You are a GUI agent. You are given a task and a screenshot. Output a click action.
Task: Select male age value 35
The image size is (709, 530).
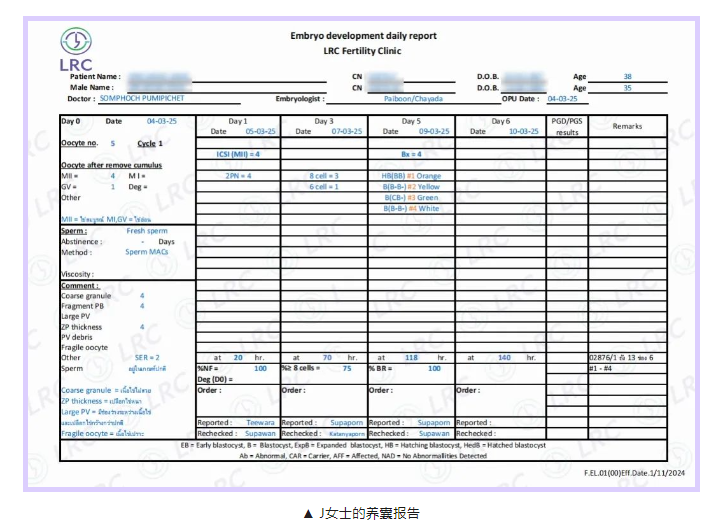tap(627, 88)
